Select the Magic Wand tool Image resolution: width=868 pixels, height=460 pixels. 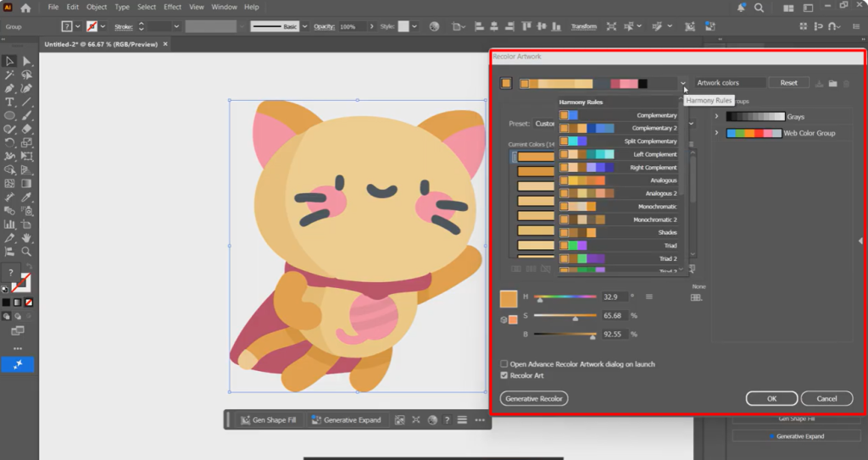pos(9,75)
